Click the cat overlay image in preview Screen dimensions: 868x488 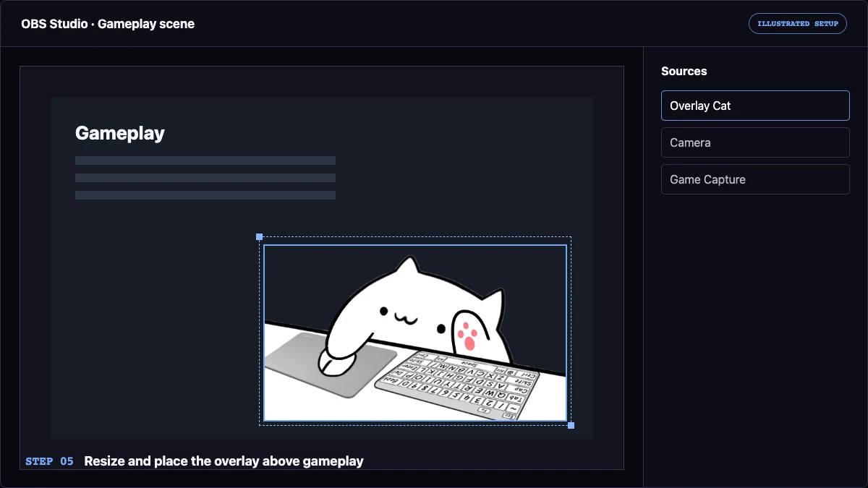coord(415,333)
